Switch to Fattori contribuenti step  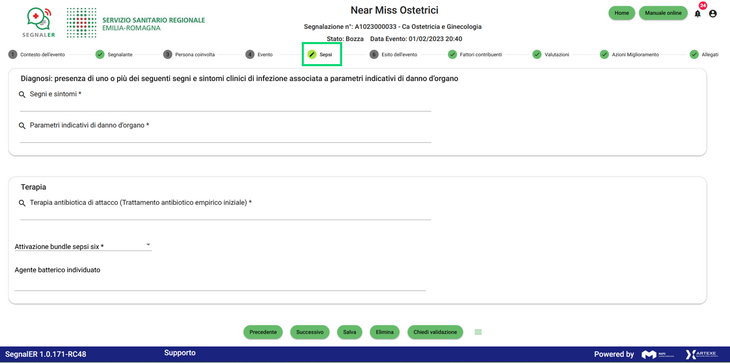pyautogui.click(x=475, y=54)
